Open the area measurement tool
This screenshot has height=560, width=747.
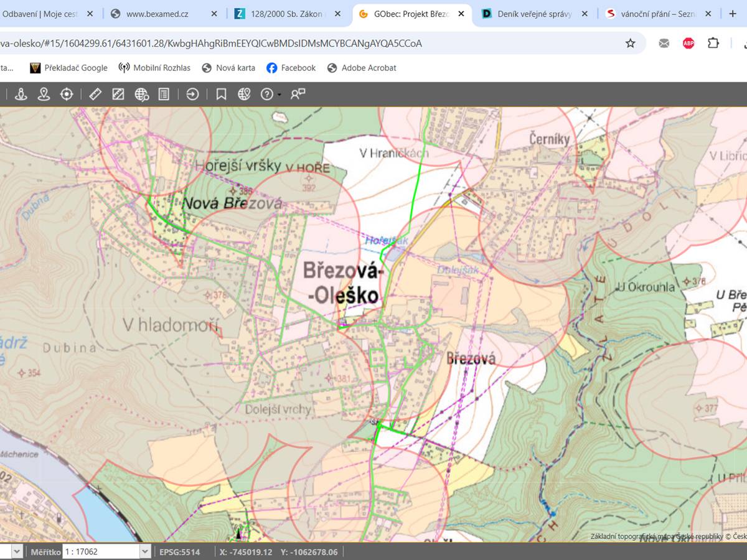point(117,95)
